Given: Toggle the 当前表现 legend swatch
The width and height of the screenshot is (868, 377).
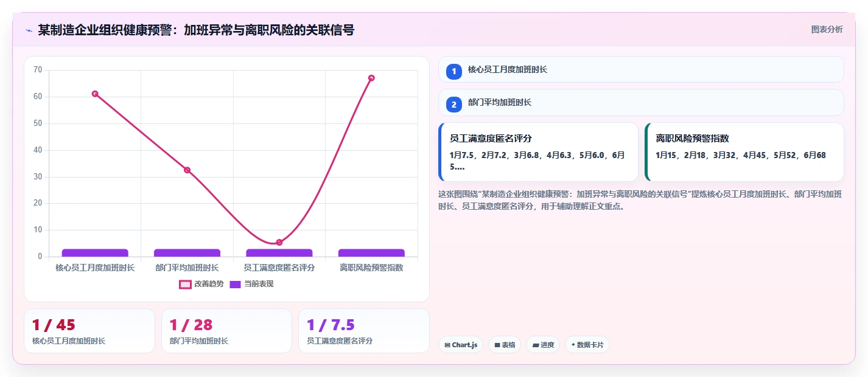Looking at the screenshot, I should point(235,284).
